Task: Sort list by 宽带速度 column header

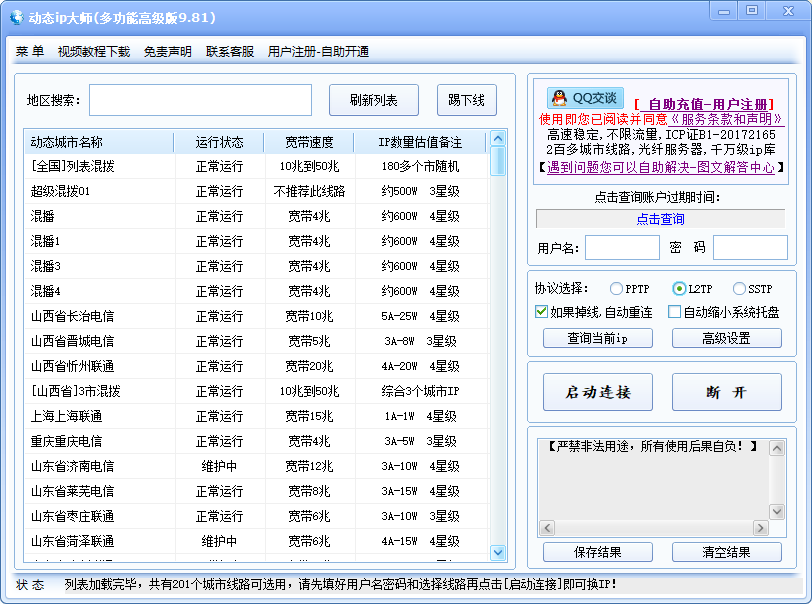Action: [309, 142]
